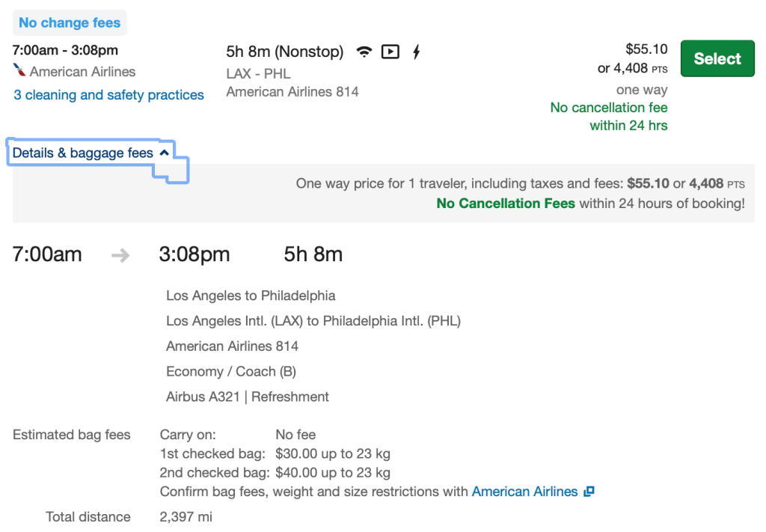
Task: Click the American Airlines logo icon
Action: click(20, 72)
